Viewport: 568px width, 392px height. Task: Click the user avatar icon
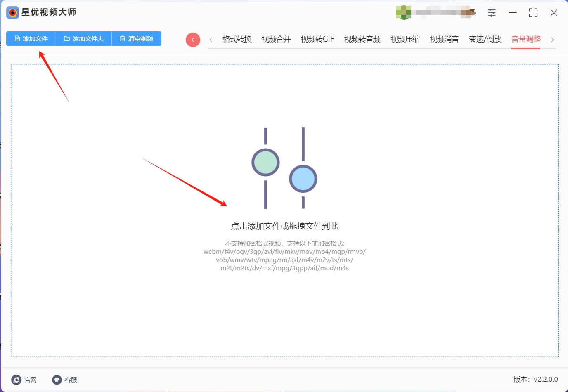pyautogui.click(x=403, y=12)
